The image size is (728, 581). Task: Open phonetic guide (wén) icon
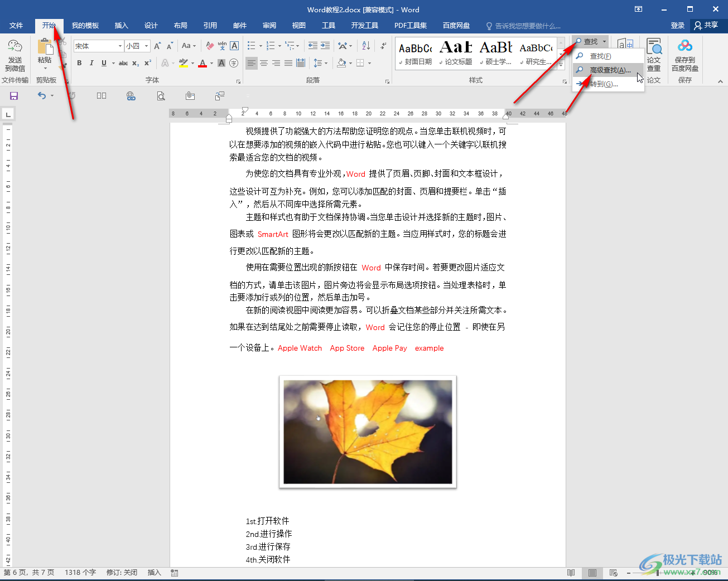coord(222,46)
